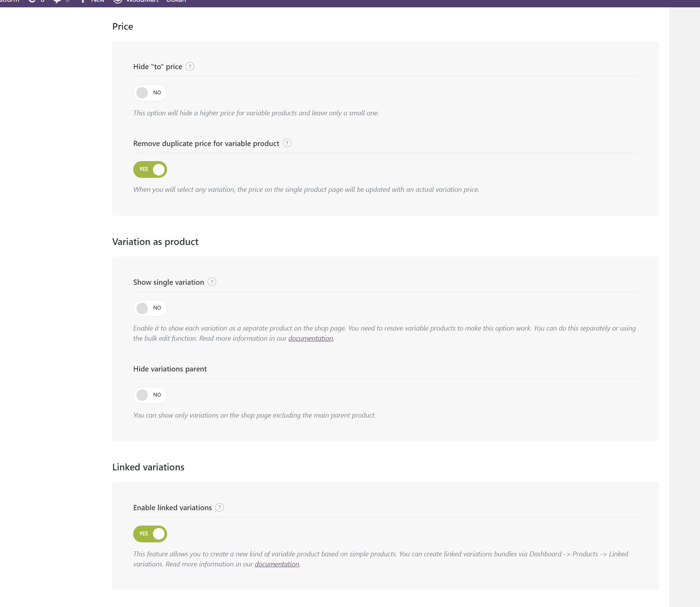Screen dimensions: 700x607
Task: Turn off the Enable linked variations switch
Action: pyautogui.click(x=150, y=534)
